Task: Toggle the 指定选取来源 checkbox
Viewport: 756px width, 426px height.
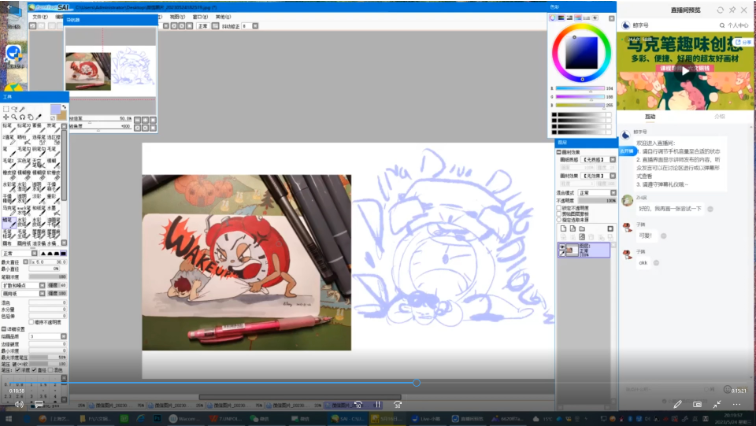Action: (x=559, y=219)
